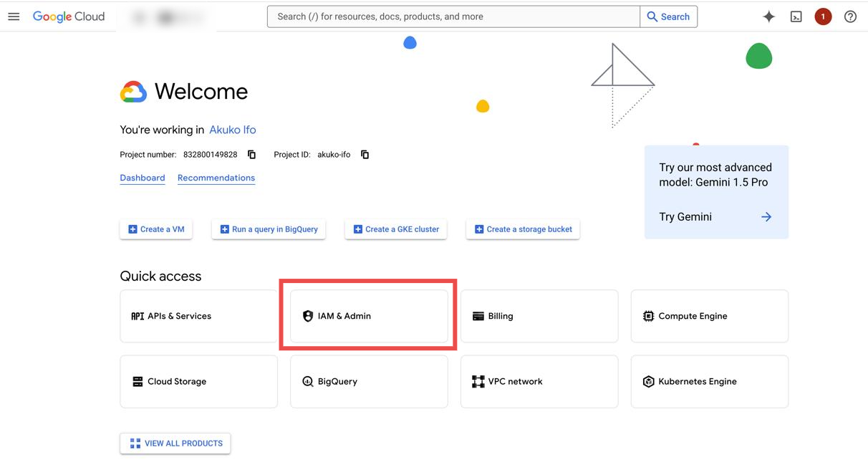868x475 pixels.
Task: Switch to the Recommendations tab
Action: tap(216, 178)
